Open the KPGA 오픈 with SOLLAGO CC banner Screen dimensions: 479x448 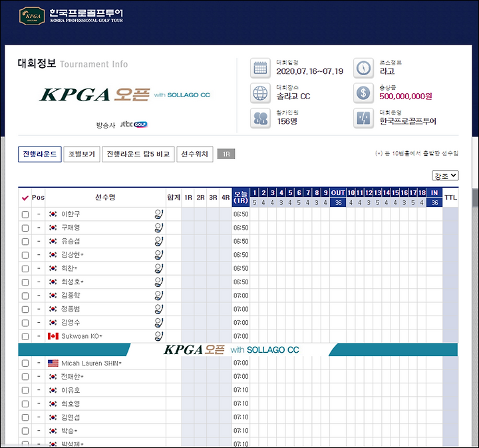point(238,349)
